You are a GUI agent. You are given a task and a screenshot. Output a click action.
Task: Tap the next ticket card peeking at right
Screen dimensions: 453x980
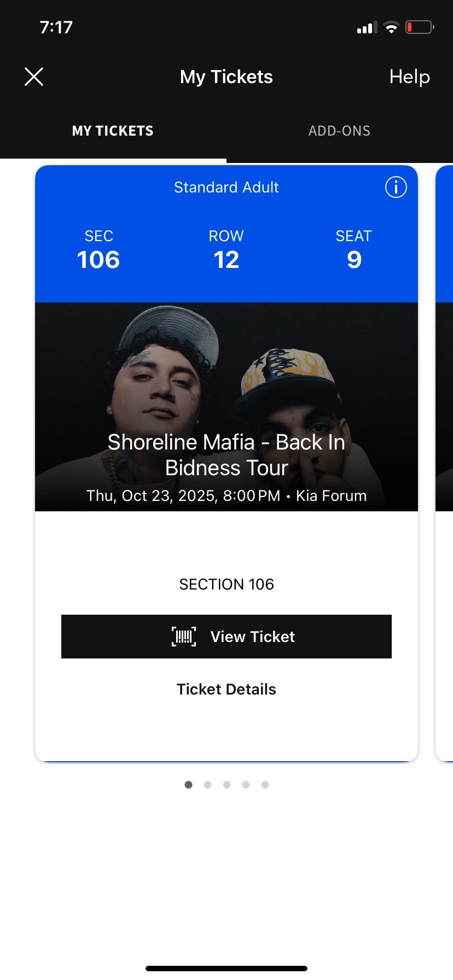(x=444, y=459)
